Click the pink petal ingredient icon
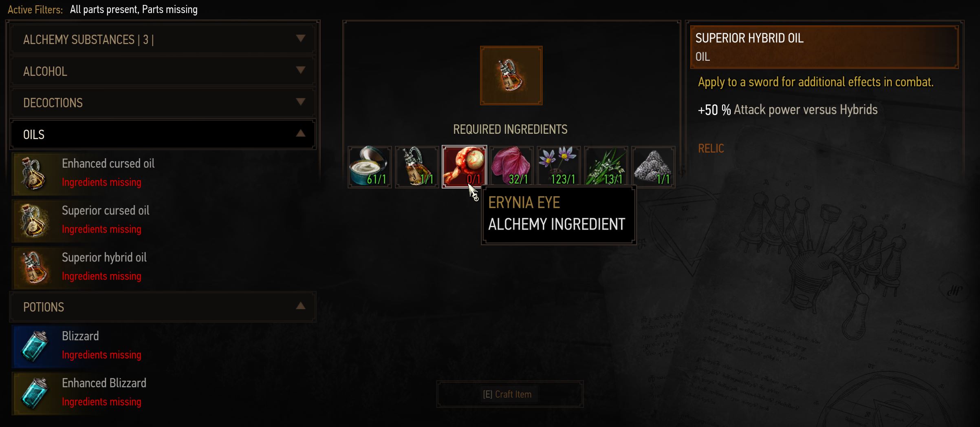The height and width of the screenshot is (427, 980). point(511,167)
